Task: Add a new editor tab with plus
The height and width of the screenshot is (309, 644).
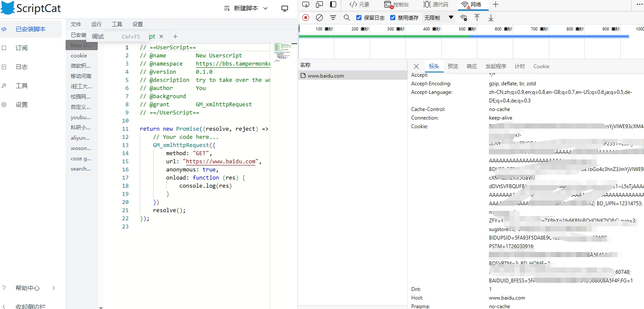Action: click(175, 36)
